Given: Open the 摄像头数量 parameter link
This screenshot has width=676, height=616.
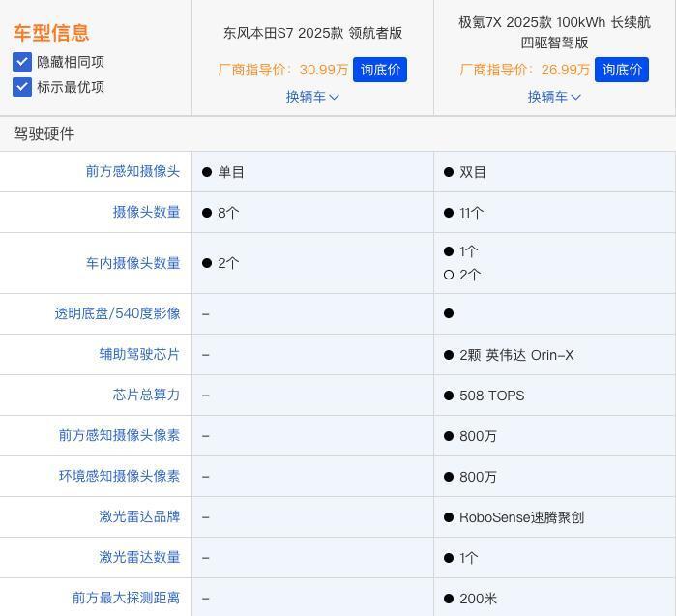Looking at the screenshot, I should coord(146,212).
